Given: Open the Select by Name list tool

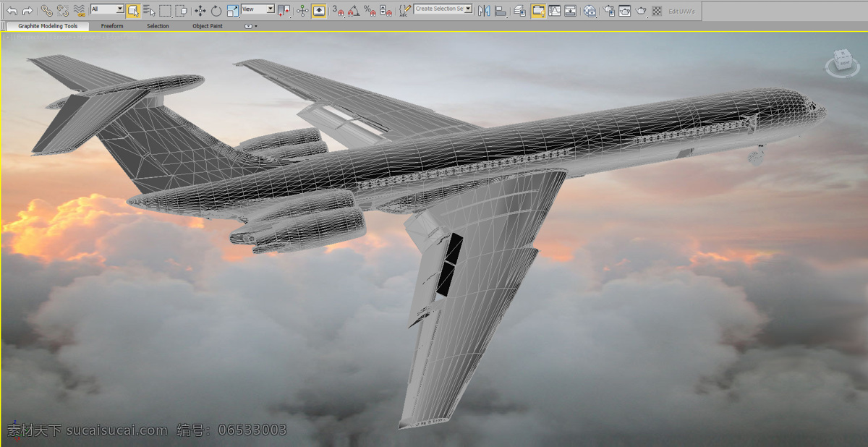Looking at the screenshot, I should pos(149,11).
